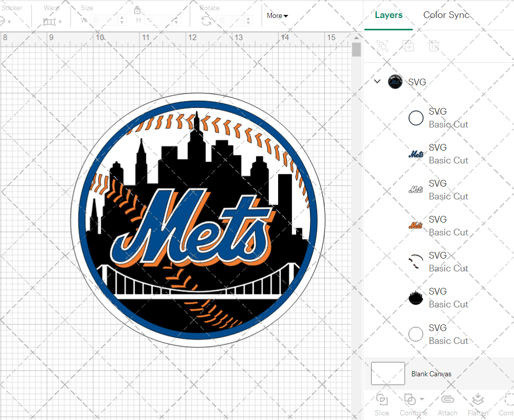This screenshot has width=514, height=420.
Task: Select the blue Mets text layer
Action: pyautogui.click(x=416, y=154)
